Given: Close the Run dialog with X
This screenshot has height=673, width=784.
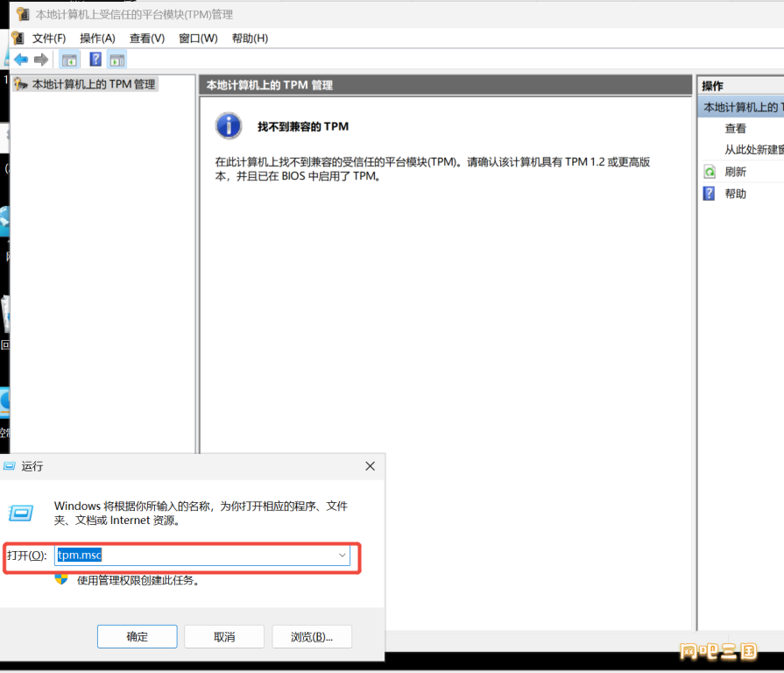Looking at the screenshot, I should pyautogui.click(x=370, y=466).
